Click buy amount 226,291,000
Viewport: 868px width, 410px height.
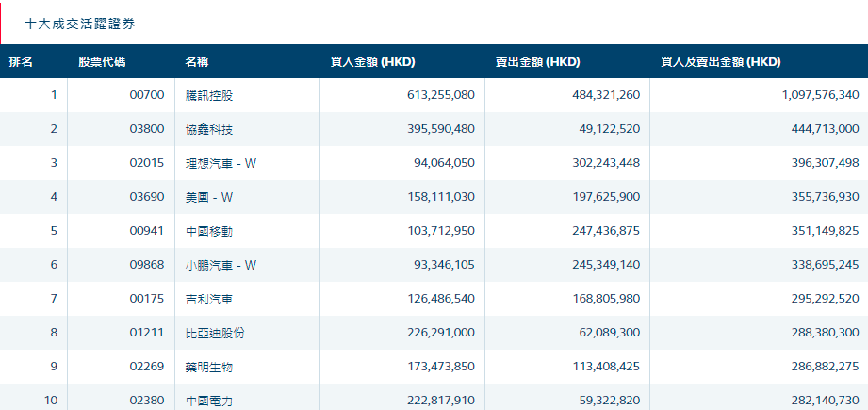[441, 333]
